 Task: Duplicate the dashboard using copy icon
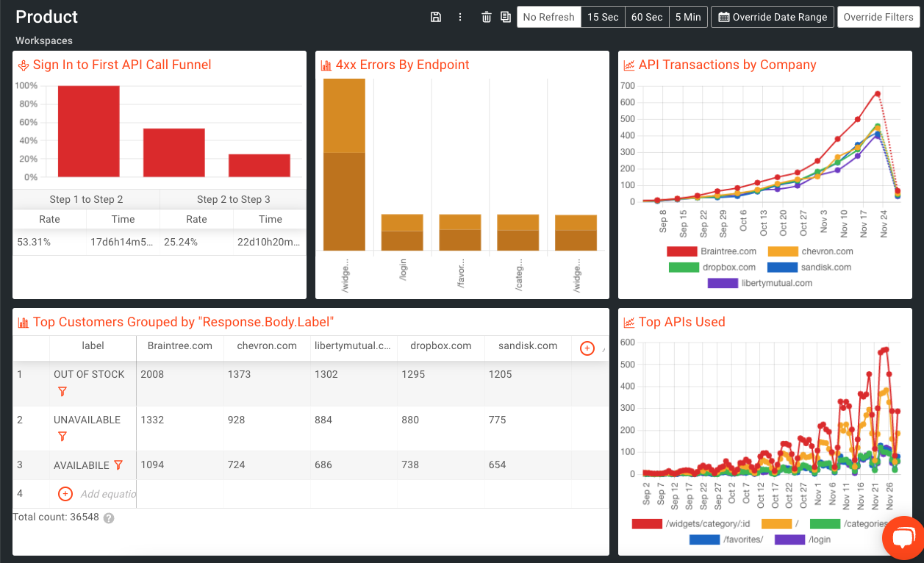coord(505,16)
